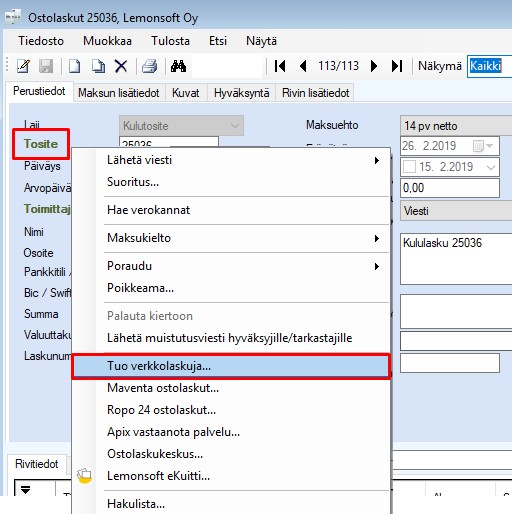The height and width of the screenshot is (515, 514).
Task: Click the Kululasku 25036 message field
Action: point(456,259)
